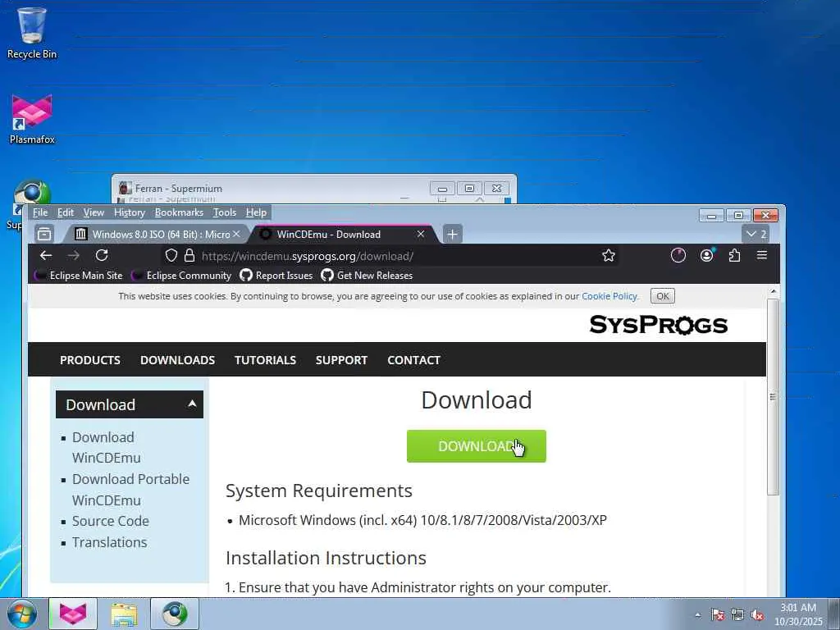Focus the Ferran - Supermium window title
Screen dimensions: 840x630
178,189
